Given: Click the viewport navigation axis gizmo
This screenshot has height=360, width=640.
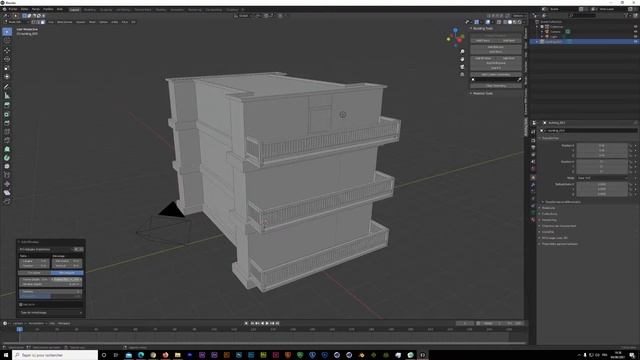Looking at the screenshot, I should click(455, 37).
